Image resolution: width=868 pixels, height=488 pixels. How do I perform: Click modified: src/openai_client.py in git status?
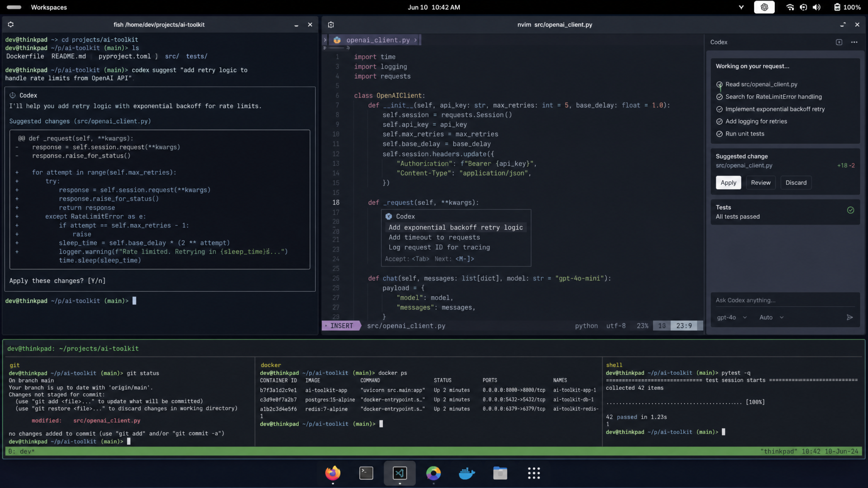point(86,421)
